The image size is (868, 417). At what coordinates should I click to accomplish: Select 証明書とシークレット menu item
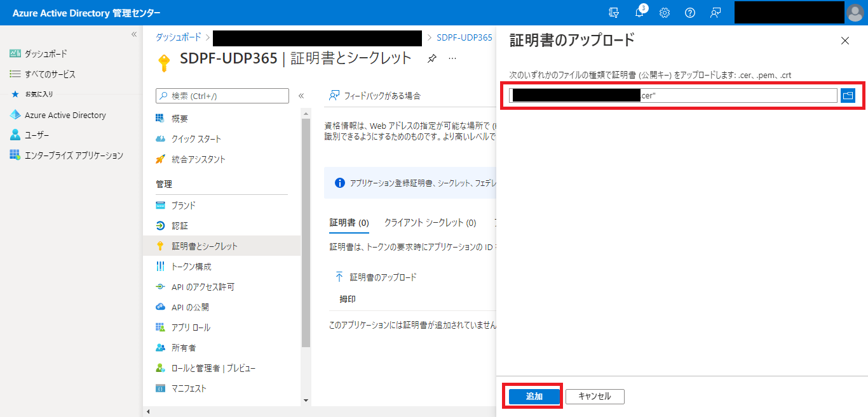click(222, 246)
